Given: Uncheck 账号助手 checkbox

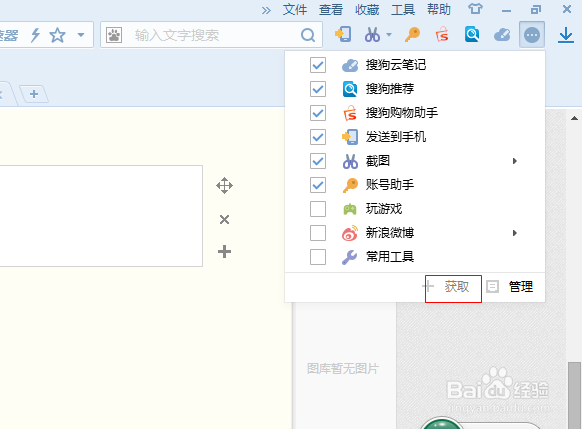Looking at the screenshot, I should click(318, 185).
